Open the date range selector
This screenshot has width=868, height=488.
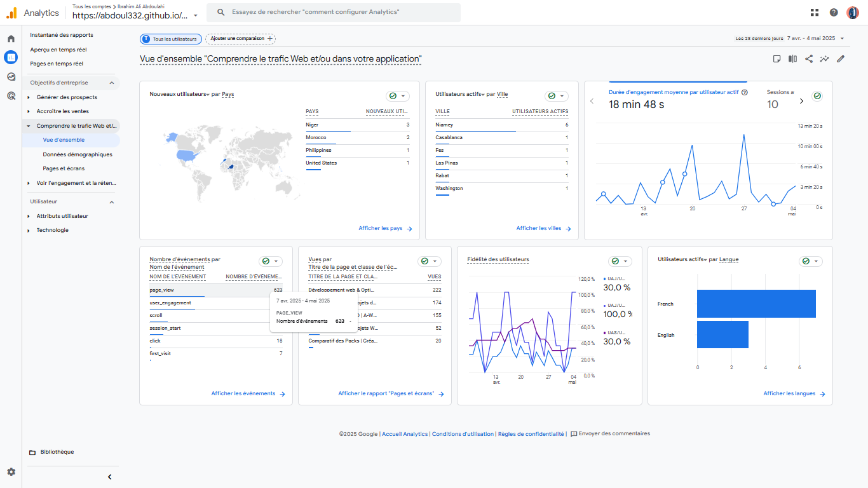coord(790,38)
